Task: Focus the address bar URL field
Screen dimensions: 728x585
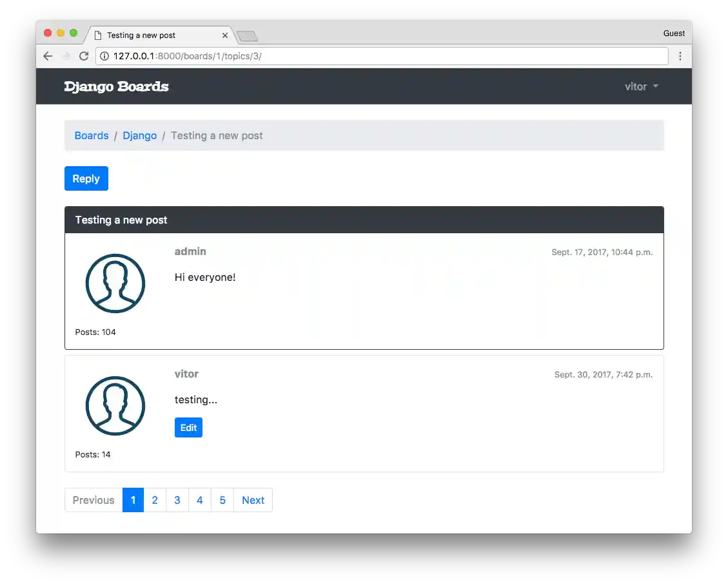Action: click(382, 56)
